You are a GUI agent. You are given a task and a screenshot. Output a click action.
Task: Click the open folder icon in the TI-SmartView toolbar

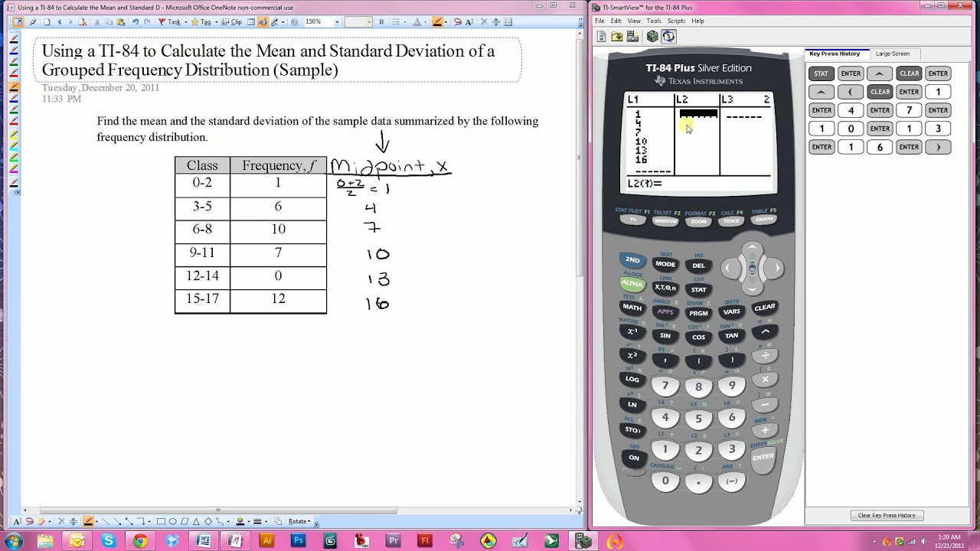[617, 36]
